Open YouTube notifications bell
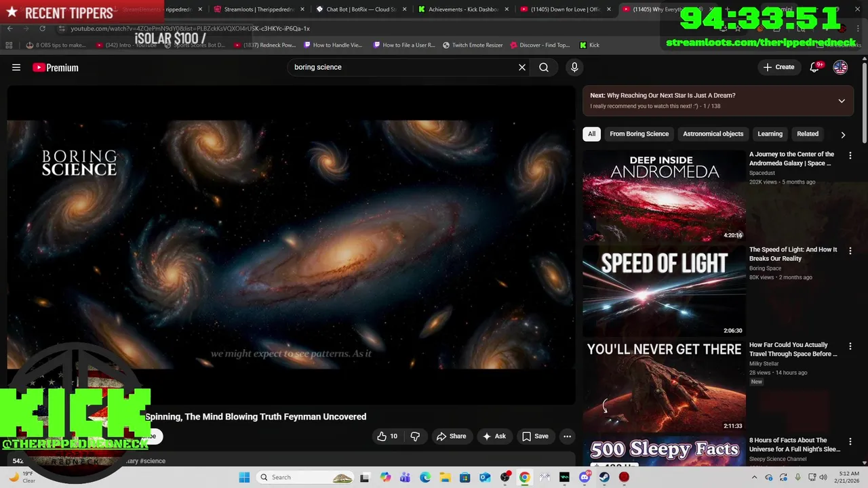This screenshot has width=868, height=488. (815, 67)
